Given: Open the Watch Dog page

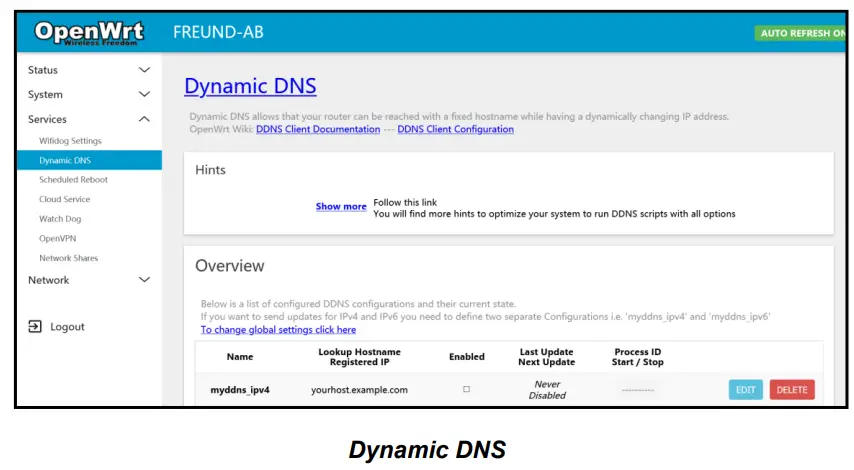Looking at the screenshot, I should 60,218.
